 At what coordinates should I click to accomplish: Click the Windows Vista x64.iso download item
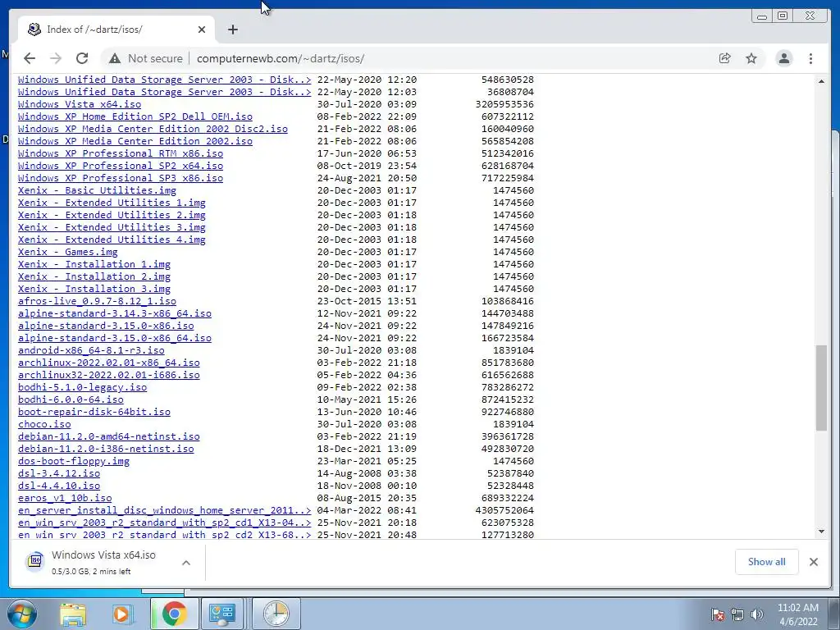click(102, 563)
